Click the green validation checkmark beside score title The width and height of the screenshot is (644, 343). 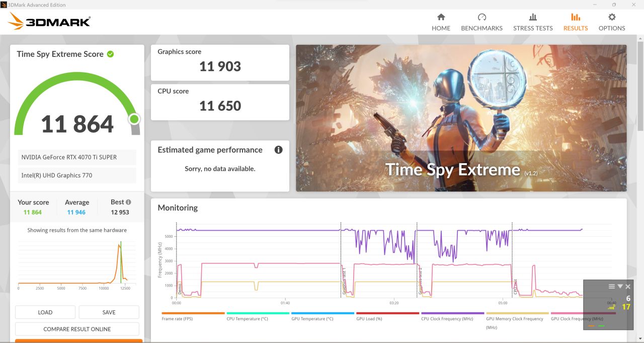[x=110, y=54]
